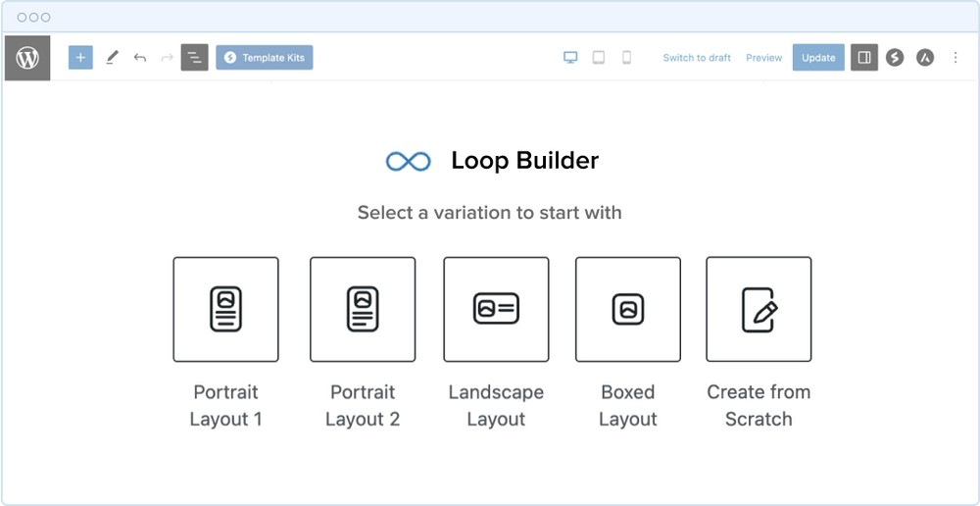Screen dimensions: 980x506
Task: Open the document list view
Action: pyautogui.click(x=194, y=58)
